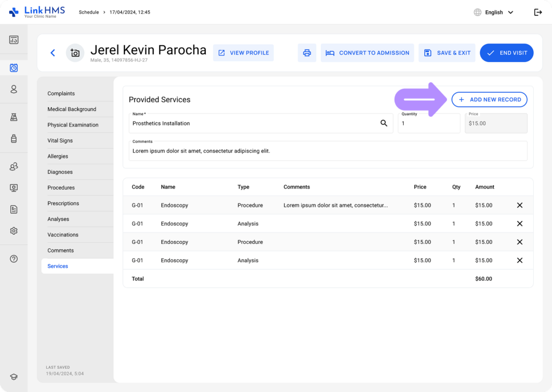
Task: Click the print icon near Convert to Admission
Action: 307,53
